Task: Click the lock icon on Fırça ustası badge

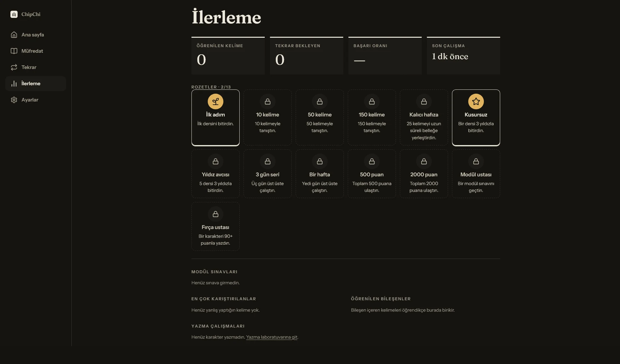Action: coord(216,214)
